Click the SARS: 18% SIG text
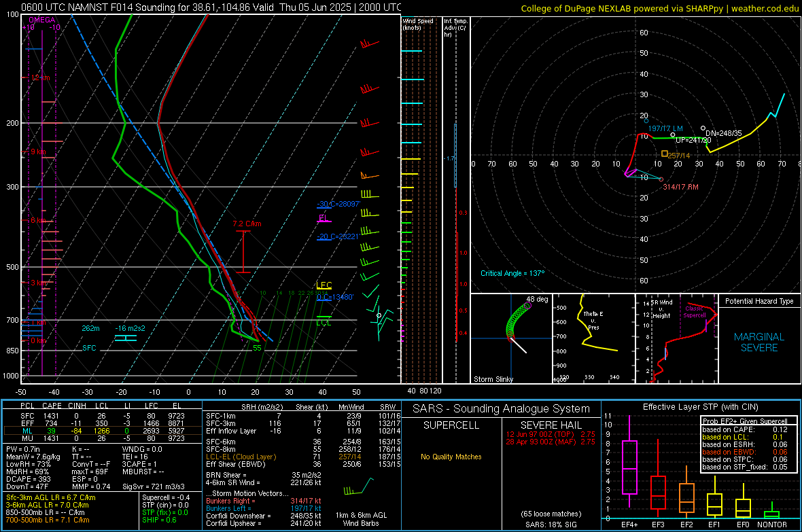Viewport: 802px width, 532px height. (x=551, y=525)
